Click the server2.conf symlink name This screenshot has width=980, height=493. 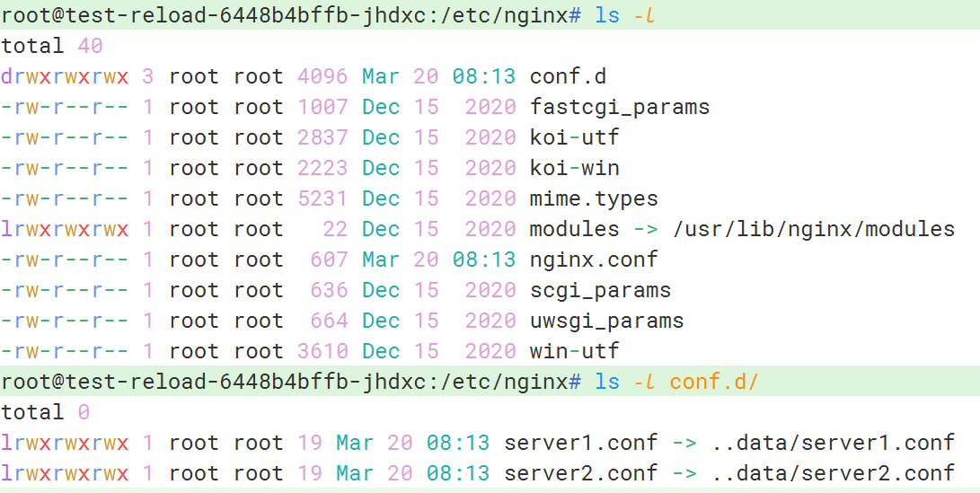(x=580, y=473)
